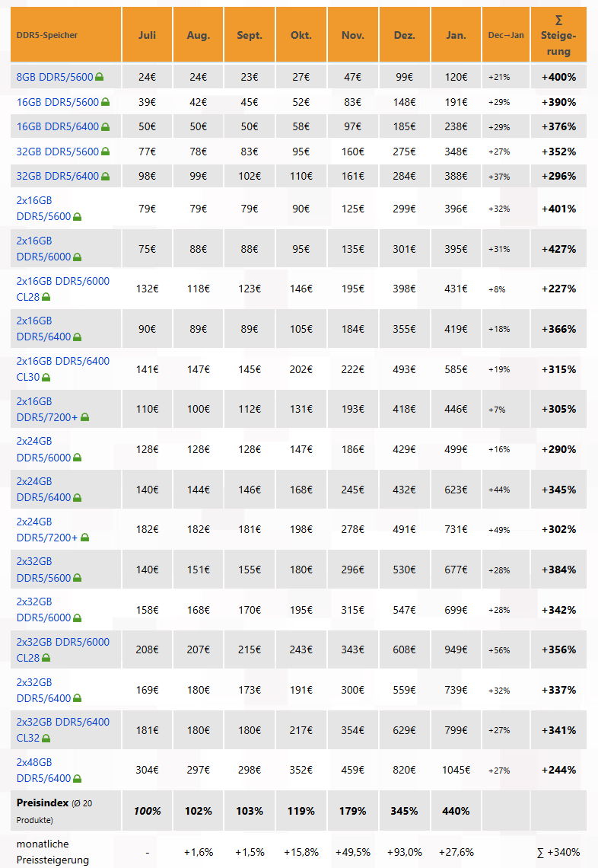Select the 440% Preisindex cell for January

click(456, 811)
